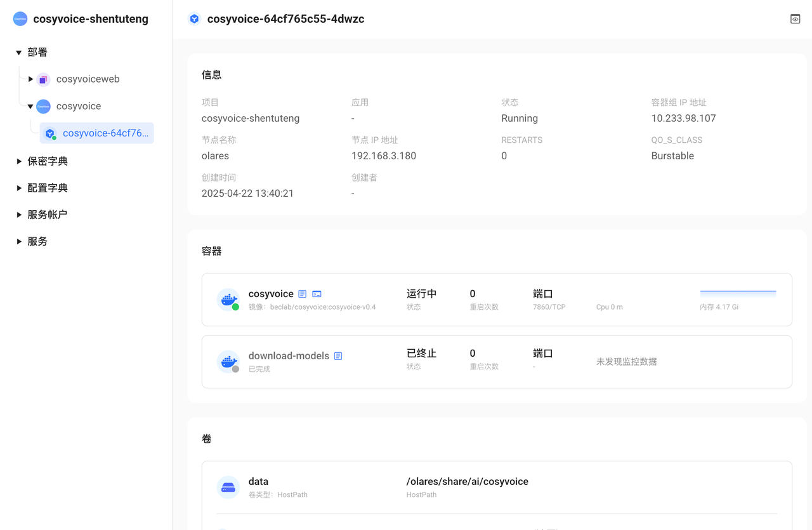Select the cosyvoiceweb deployment label
This screenshot has width=812, height=530.
[88, 79]
